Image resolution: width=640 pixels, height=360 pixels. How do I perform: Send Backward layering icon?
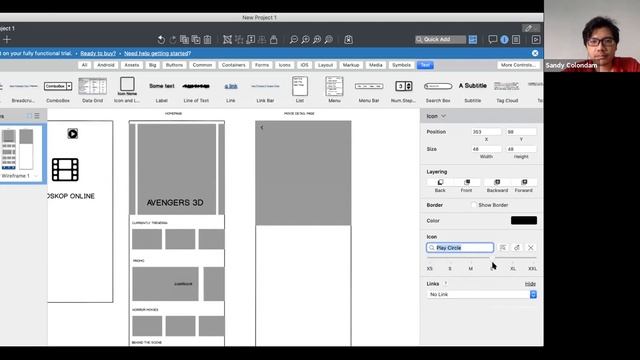pos(497,182)
